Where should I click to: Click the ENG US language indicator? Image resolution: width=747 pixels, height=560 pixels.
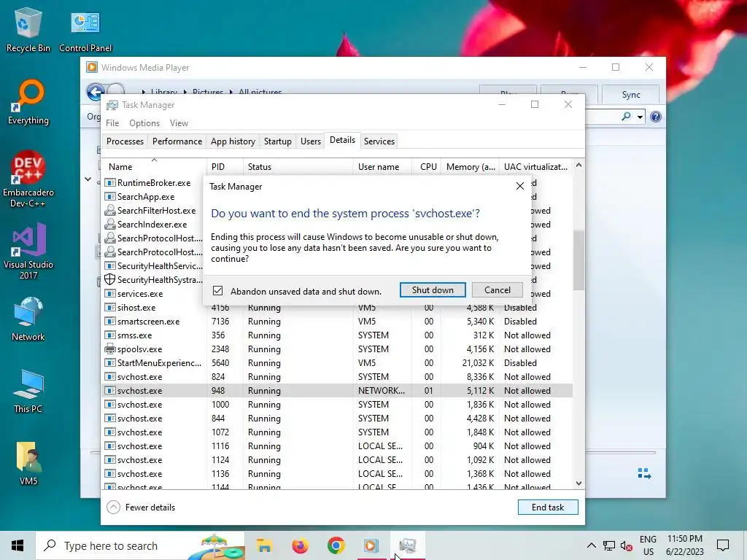(648, 545)
